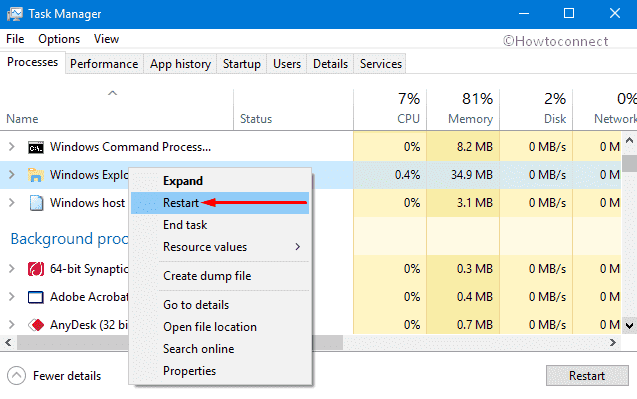
Task: Choose Go to details
Action: click(x=220, y=305)
